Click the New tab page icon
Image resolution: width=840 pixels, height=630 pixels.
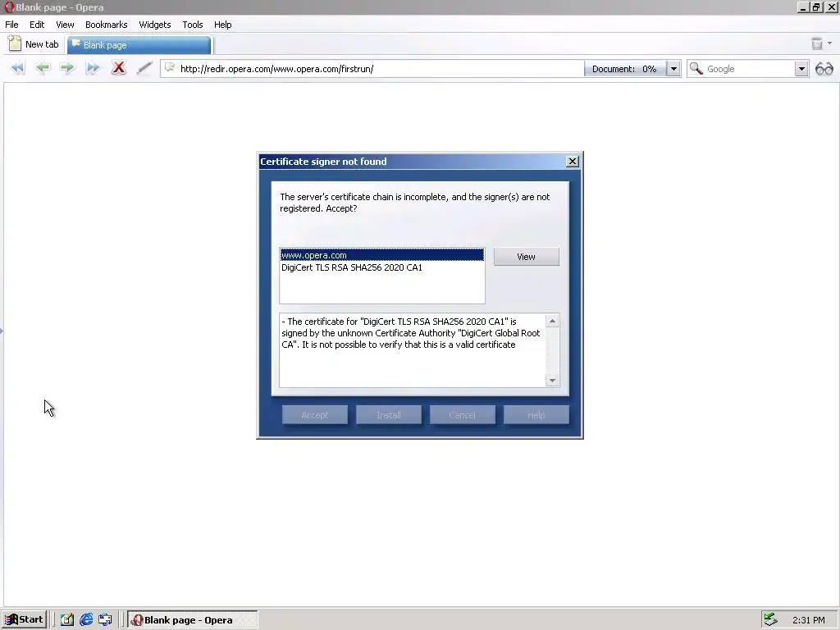pyautogui.click(x=15, y=43)
